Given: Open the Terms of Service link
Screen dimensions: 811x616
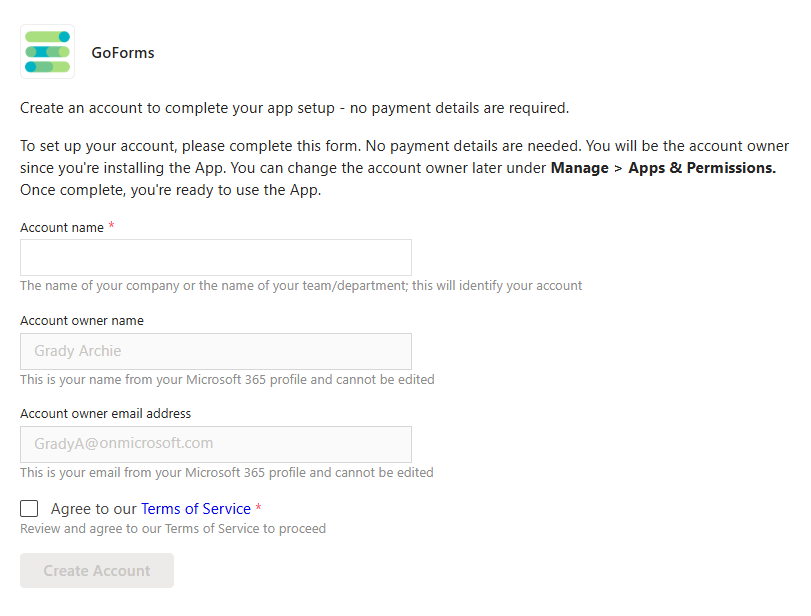Looking at the screenshot, I should (x=195, y=509).
